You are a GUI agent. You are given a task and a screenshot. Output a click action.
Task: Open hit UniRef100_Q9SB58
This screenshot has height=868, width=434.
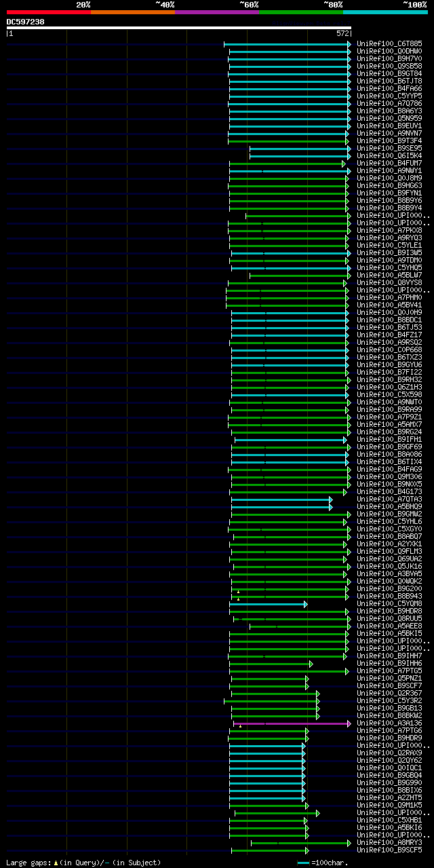pos(391,66)
